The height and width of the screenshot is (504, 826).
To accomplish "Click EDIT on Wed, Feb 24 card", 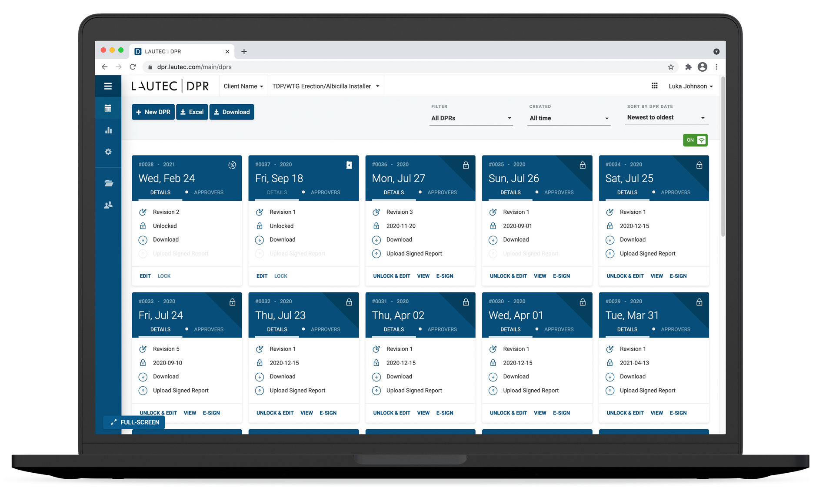I will tap(145, 276).
